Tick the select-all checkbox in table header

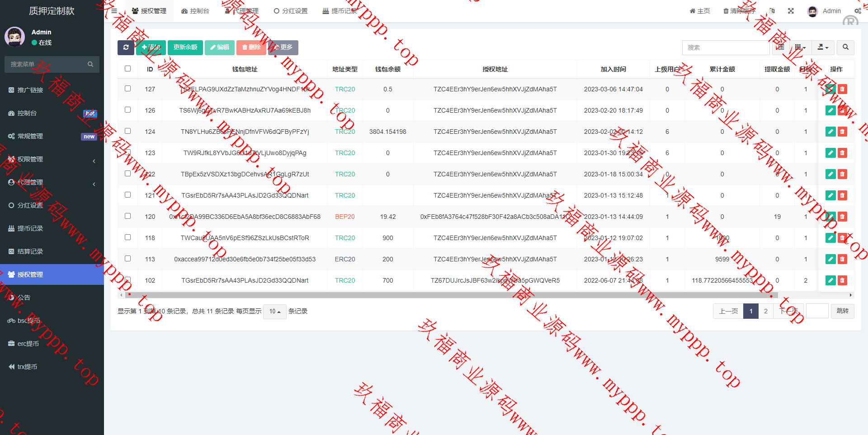point(127,69)
